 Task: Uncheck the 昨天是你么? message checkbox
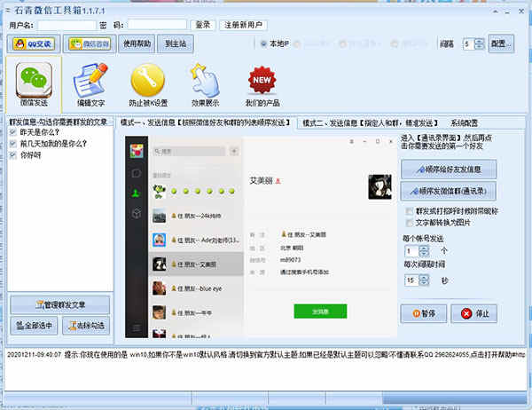point(12,132)
